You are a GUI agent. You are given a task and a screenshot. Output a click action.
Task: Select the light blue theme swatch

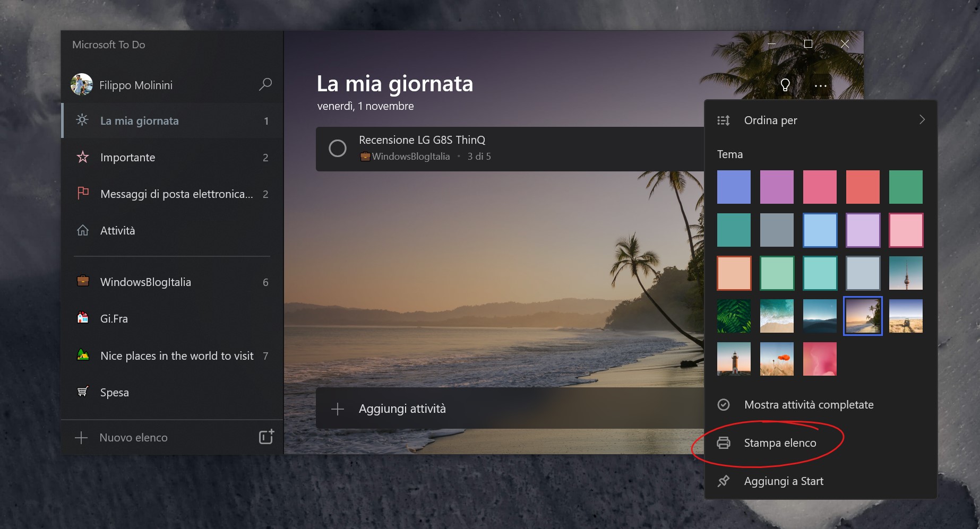coord(820,230)
